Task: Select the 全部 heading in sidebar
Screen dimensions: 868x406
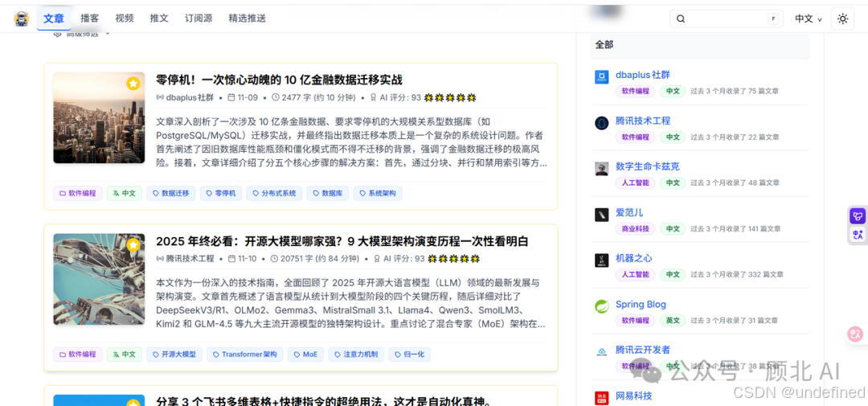Action: pyautogui.click(x=604, y=45)
